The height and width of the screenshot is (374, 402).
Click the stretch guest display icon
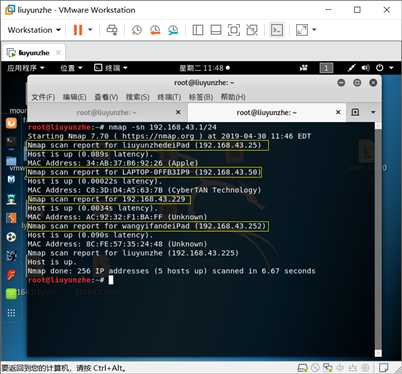302,30
